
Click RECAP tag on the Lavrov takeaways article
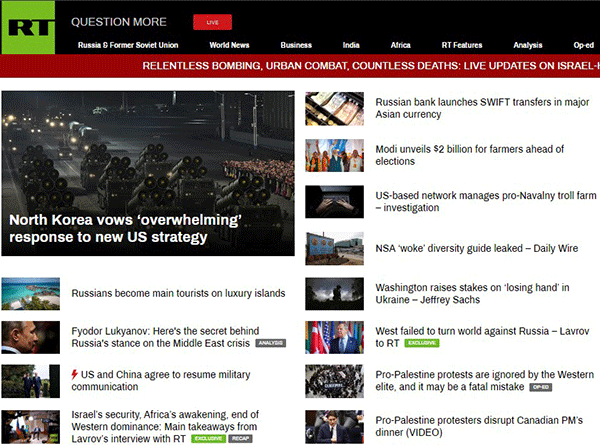[x=240, y=438]
